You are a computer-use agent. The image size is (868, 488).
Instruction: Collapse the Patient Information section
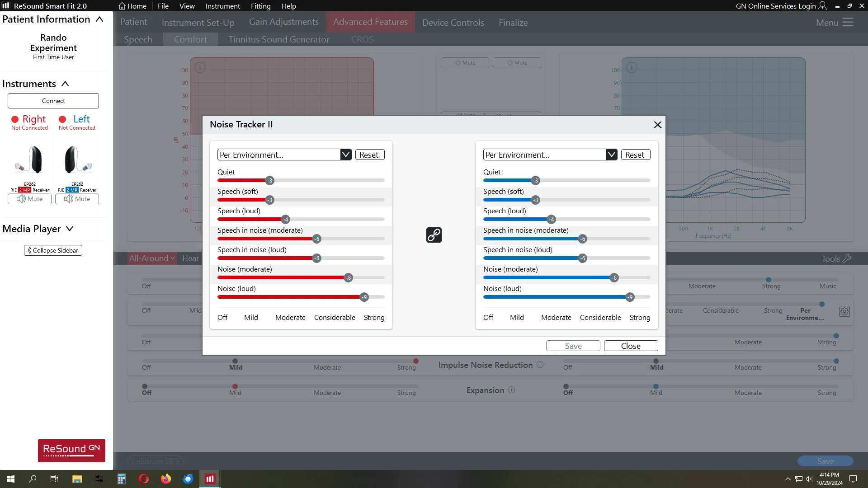pyautogui.click(x=99, y=19)
